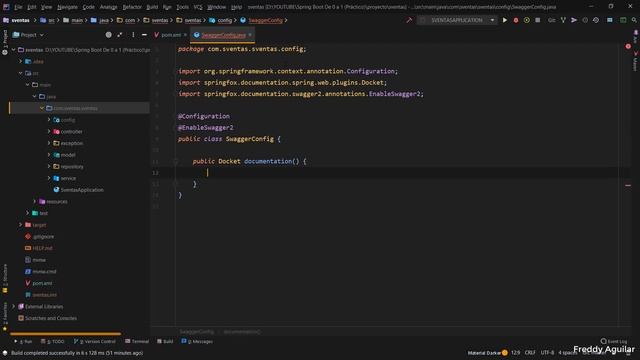Collapse the main folder in tree
The width and height of the screenshot is (640, 360).
click(x=28, y=85)
